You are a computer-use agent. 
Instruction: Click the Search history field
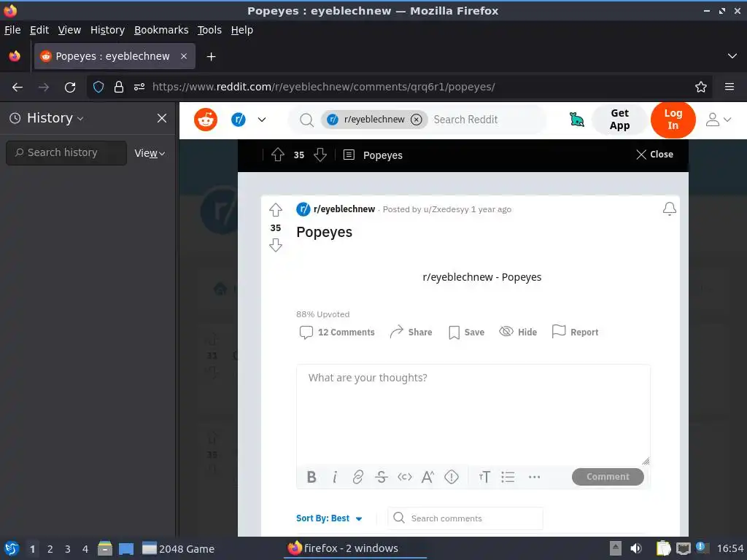click(66, 153)
